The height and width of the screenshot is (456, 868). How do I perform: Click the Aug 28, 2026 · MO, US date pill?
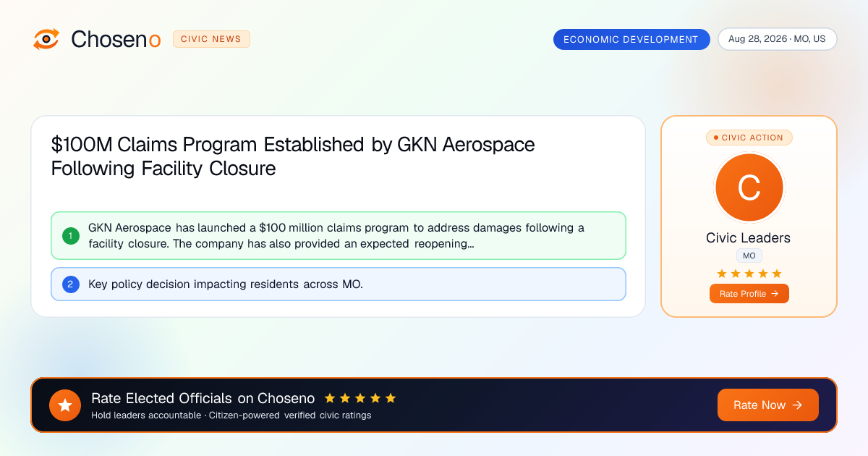click(777, 39)
